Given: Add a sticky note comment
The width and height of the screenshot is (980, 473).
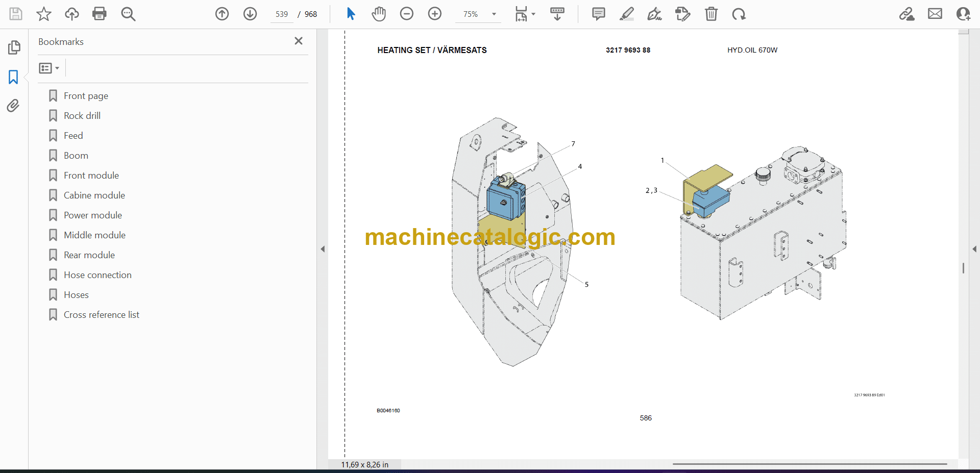Looking at the screenshot, I should (x=598, y=14).
